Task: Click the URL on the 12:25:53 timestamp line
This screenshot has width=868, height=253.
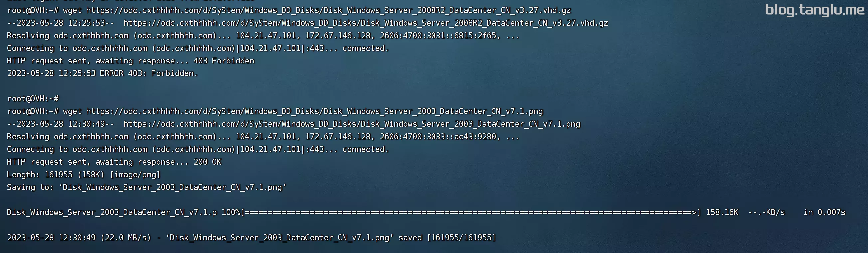Action: [365, 23]
